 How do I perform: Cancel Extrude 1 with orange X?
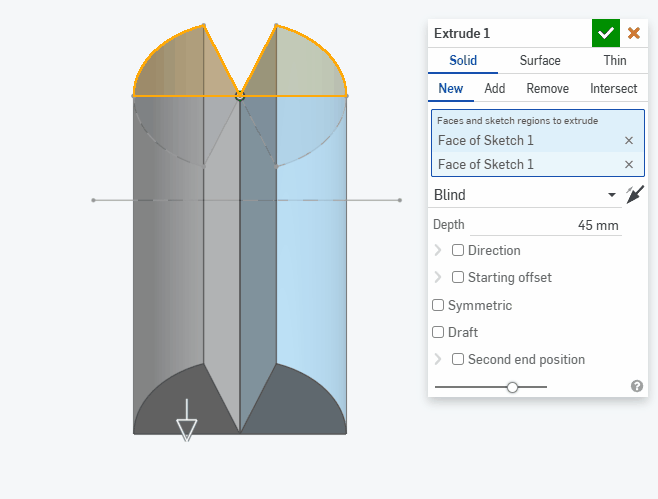(634, 33)
